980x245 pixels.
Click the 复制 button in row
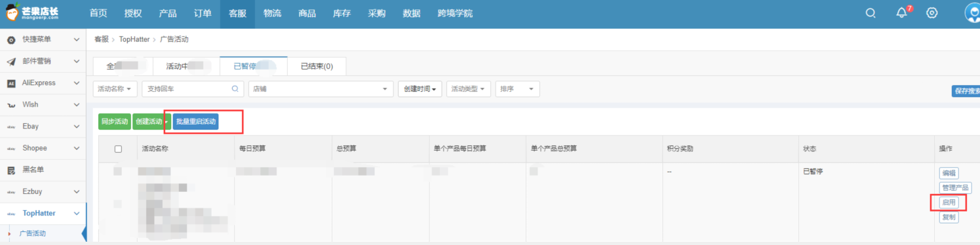(x=949, y=217)
